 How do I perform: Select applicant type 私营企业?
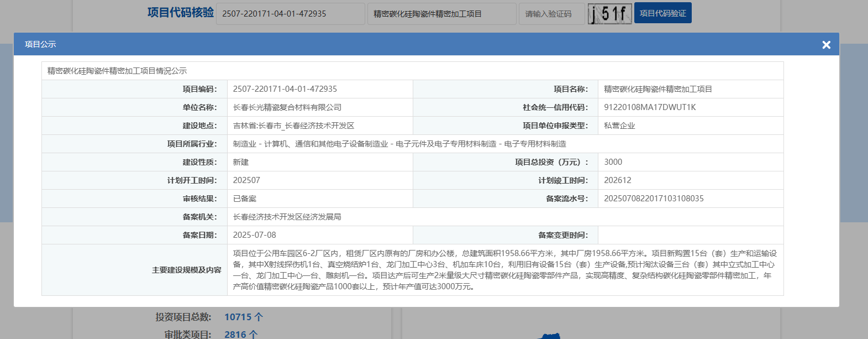click(619, 126)
